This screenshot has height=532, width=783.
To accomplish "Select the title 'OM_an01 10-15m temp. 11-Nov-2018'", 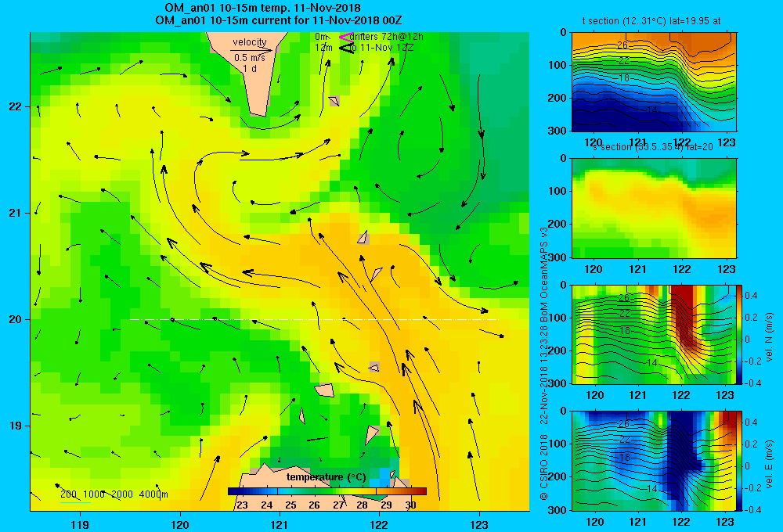I will pyautogui.click(x=262, y=8).
